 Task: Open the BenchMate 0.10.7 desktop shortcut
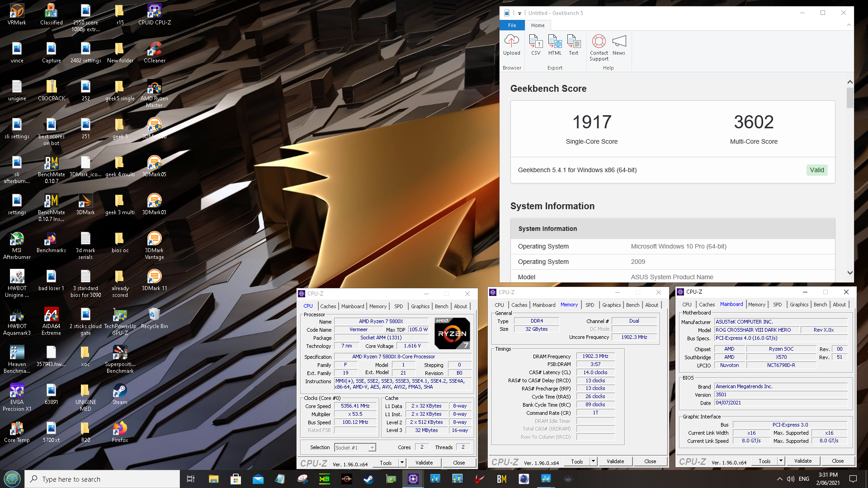coord(52,169)
